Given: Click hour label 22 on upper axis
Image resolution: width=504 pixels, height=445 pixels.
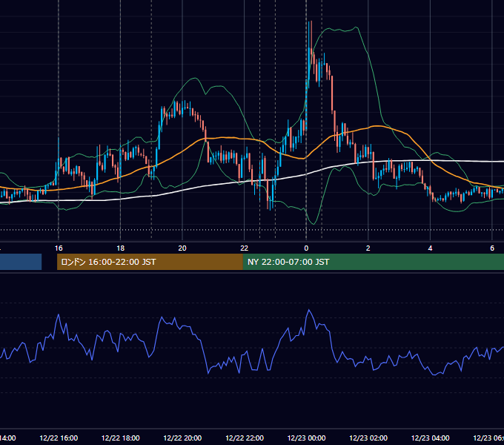Looking at the screenshot, I should click(x=245, y=248).
